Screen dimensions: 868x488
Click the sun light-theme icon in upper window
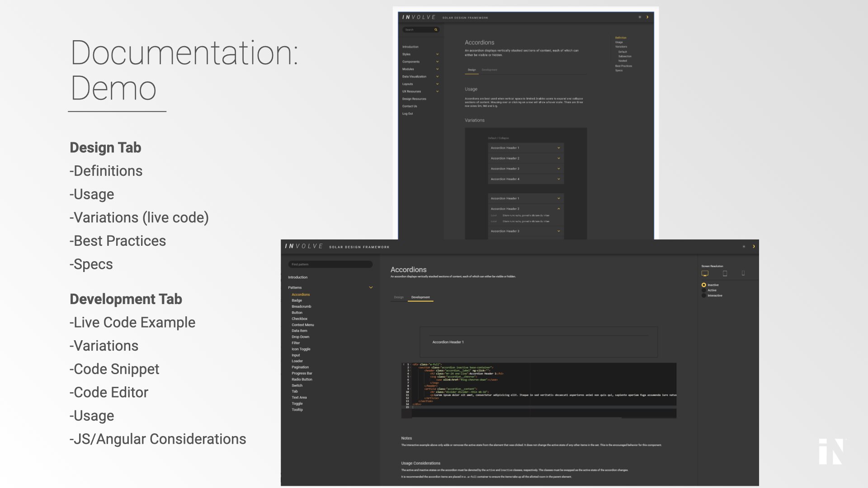point(640,17)
